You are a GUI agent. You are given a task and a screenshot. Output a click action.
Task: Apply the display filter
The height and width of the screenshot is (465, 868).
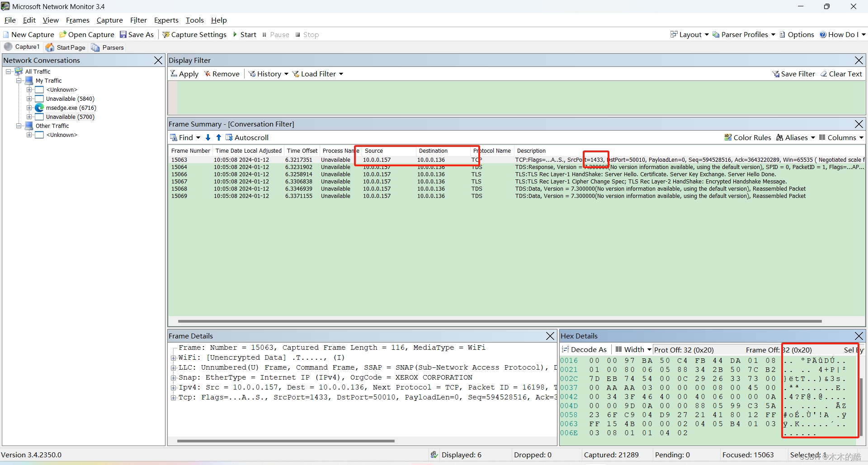(184, 74)
